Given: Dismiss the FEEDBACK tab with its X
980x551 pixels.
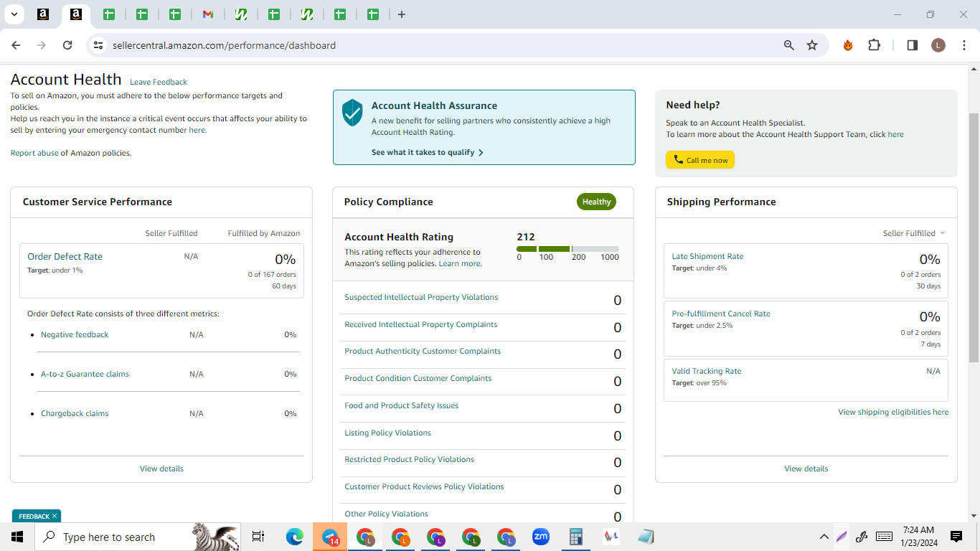Looking at the screenshot, I should (54, 516).
